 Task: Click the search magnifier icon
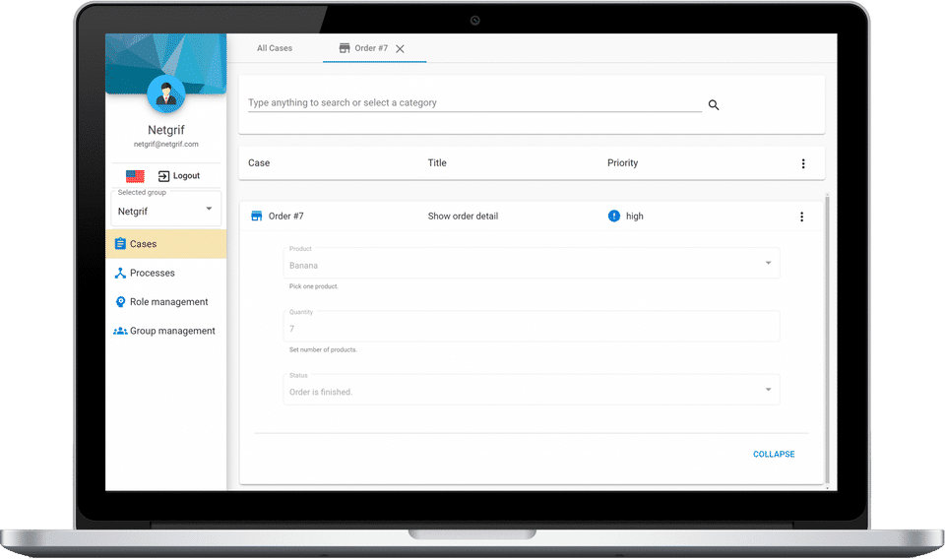click(714, 105)
